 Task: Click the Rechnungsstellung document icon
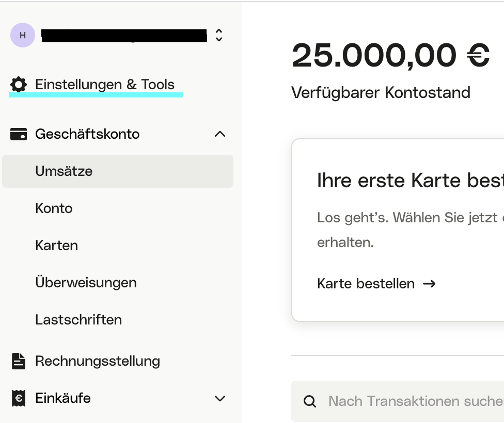(x=19, y=361)
